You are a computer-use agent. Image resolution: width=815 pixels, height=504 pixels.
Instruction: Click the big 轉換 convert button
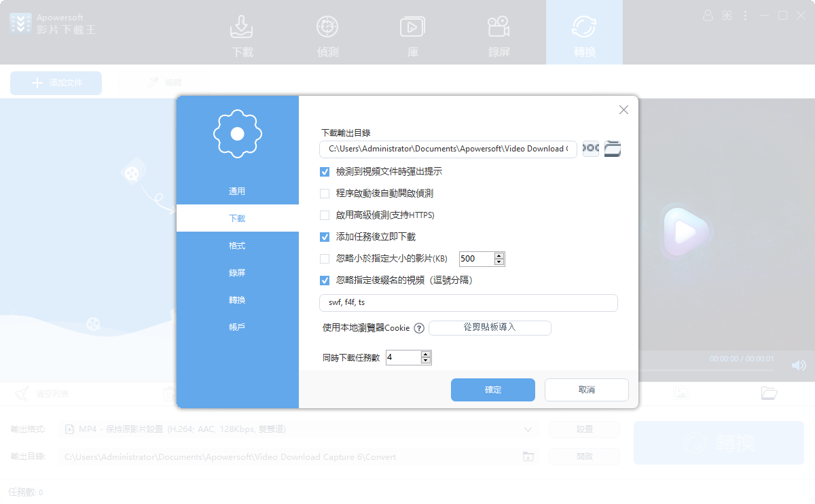coord(719,443)
